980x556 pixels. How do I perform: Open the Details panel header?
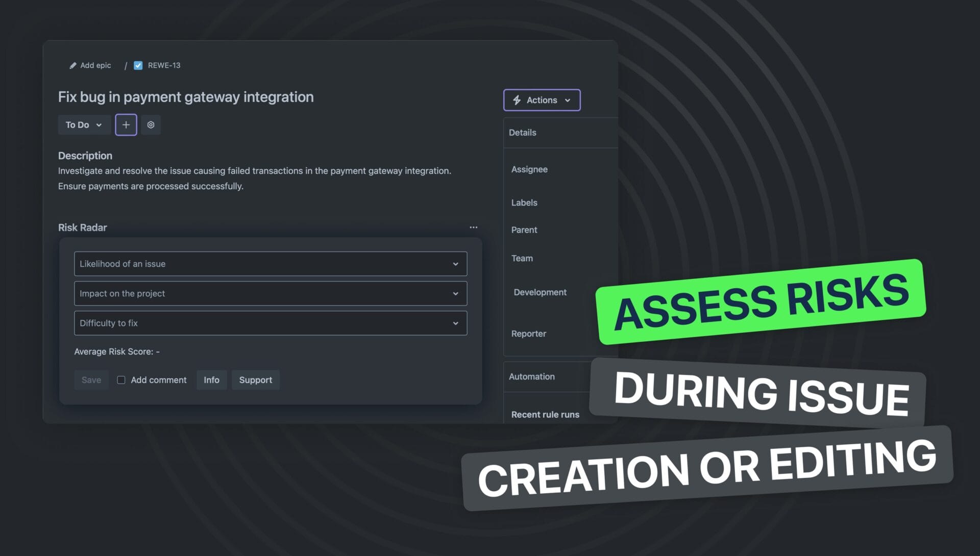[523, 133]
